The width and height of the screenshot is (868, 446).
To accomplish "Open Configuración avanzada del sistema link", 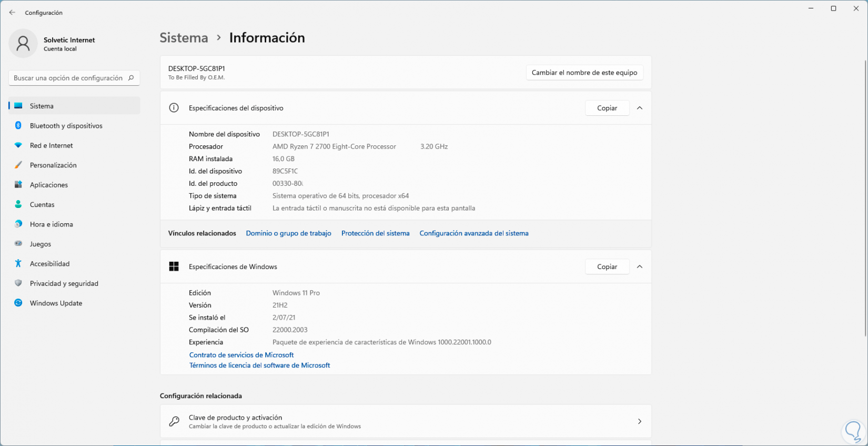I will [x=474, y=233].
